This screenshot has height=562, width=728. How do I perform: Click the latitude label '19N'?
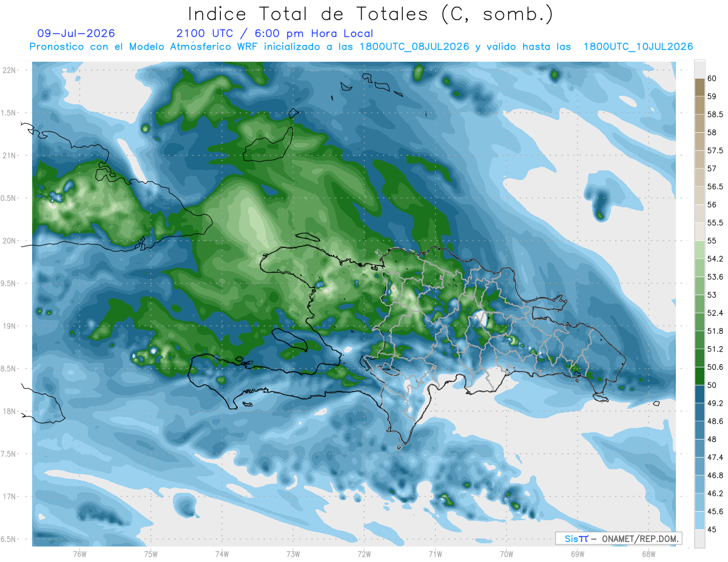point(10,326)
